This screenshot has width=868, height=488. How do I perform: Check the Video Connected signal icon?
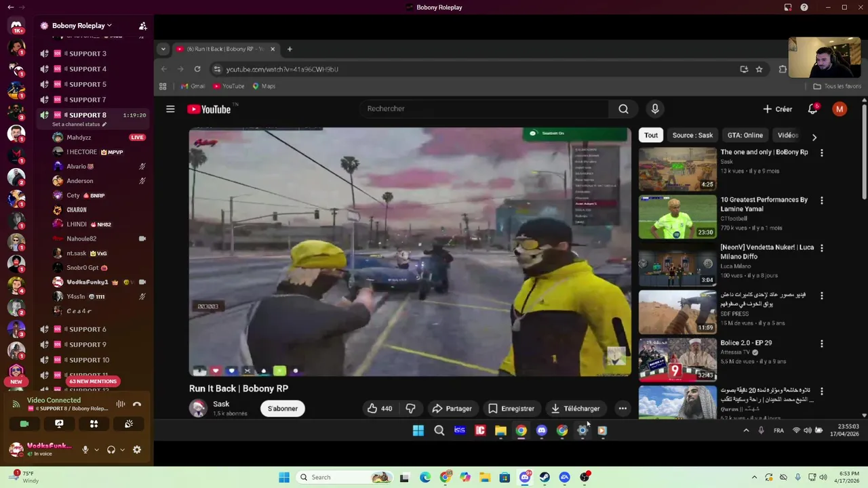pos(16,404)
